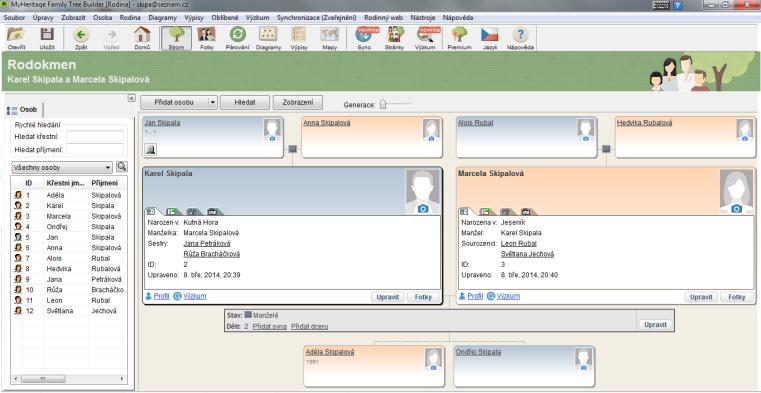Screen dimensions: 761x393
Task: Open Anna Skipalová's card
Action: [x=372, y=137]
